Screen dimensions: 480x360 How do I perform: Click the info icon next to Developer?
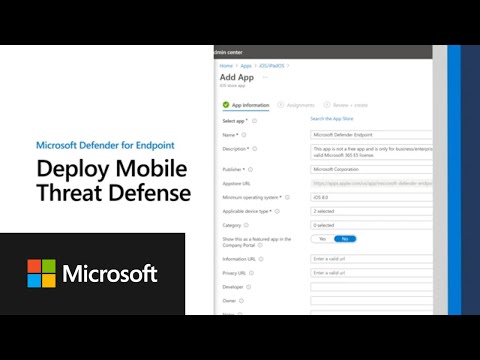coord(249,287)
